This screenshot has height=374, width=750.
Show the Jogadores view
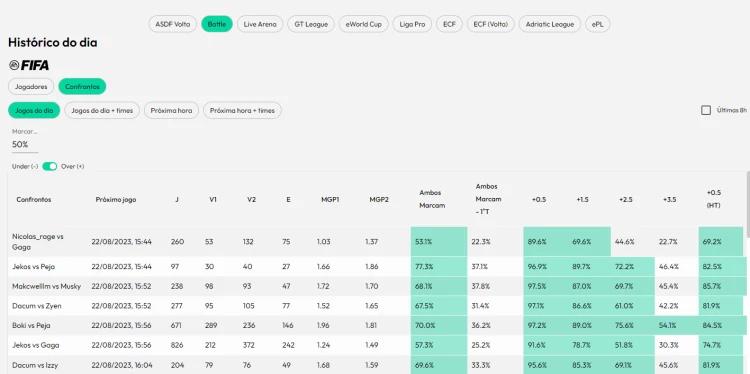tap(31, 87)
